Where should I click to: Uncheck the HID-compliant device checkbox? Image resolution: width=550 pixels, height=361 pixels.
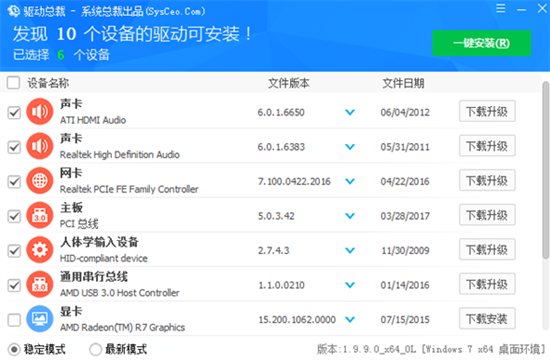[14, 251]
